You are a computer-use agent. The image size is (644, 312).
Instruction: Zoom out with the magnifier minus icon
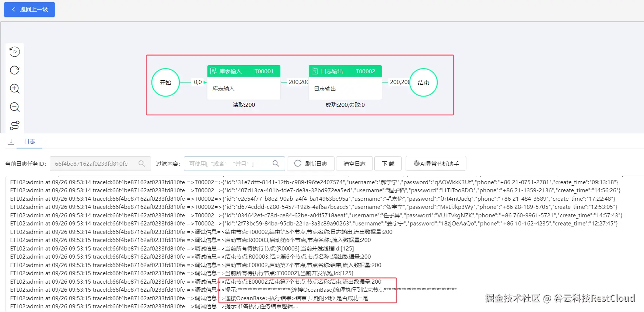tap(15, 107)
